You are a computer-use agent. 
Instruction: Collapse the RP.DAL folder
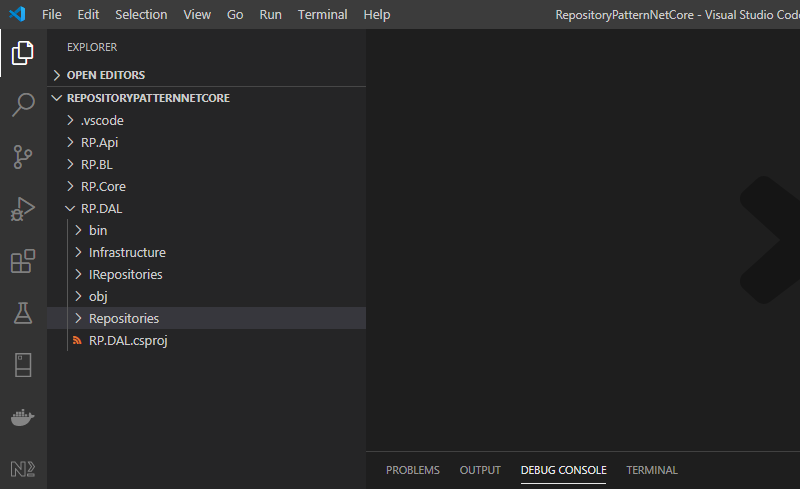(101, 208)
